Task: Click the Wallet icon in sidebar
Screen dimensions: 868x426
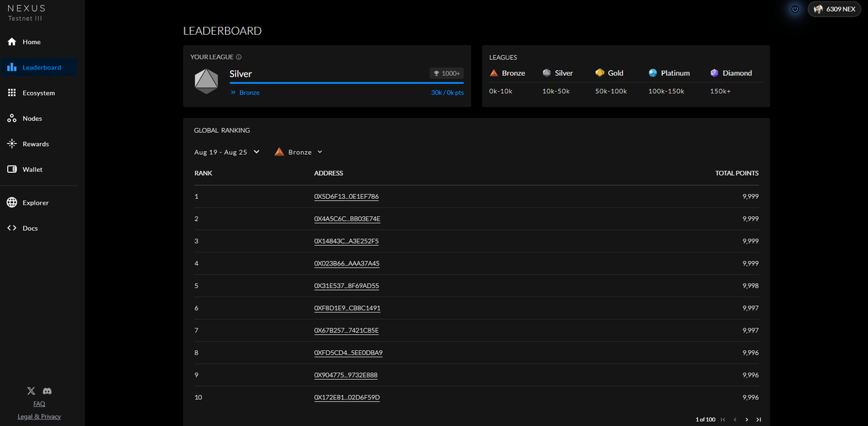Action: coord(12,169)
